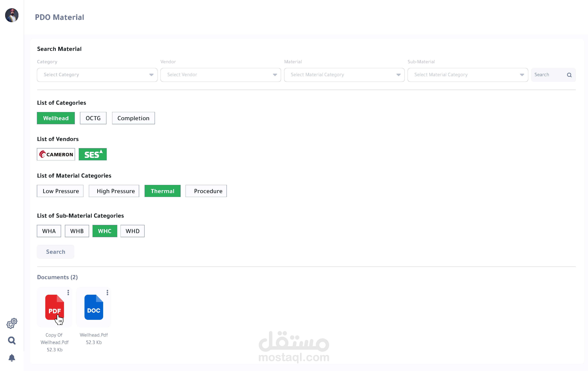This screenshot has width=588, height=371.
Task: Open options menu for Wellhead.Pdf DOC file
Action: click(x=107, y=292)
